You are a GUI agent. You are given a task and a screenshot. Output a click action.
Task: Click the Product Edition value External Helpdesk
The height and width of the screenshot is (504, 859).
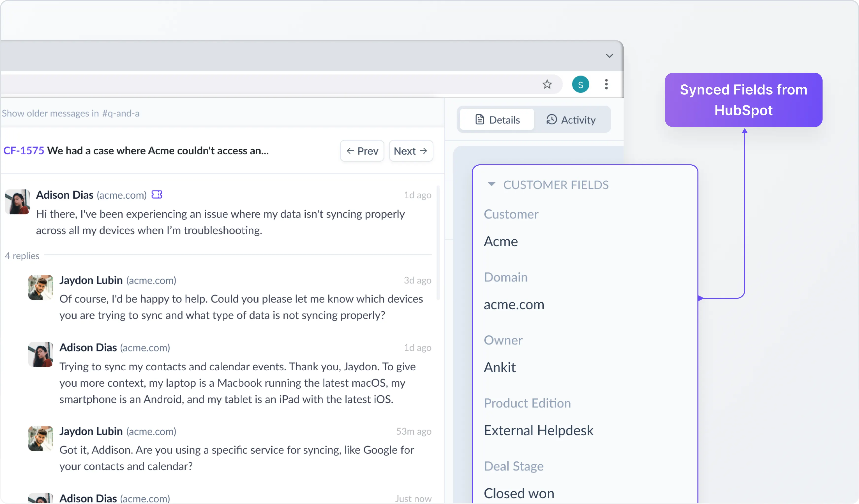point(538,430)
